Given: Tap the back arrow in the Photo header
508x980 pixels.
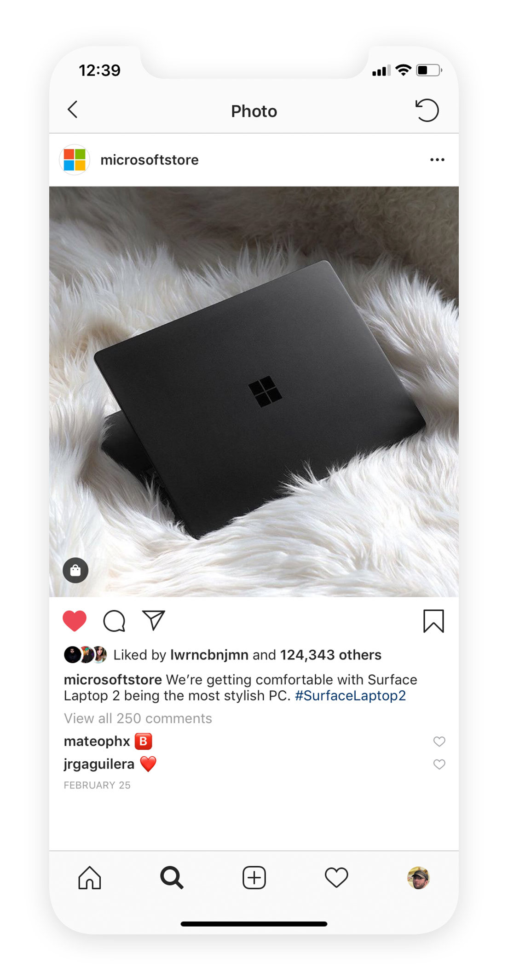Looking at the screenshot, I should pyautogui.click(x=73, y=110).
